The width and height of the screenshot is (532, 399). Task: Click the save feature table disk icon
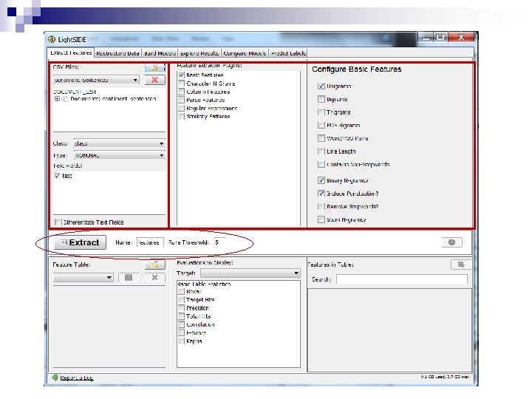click(x=129, y=278)
